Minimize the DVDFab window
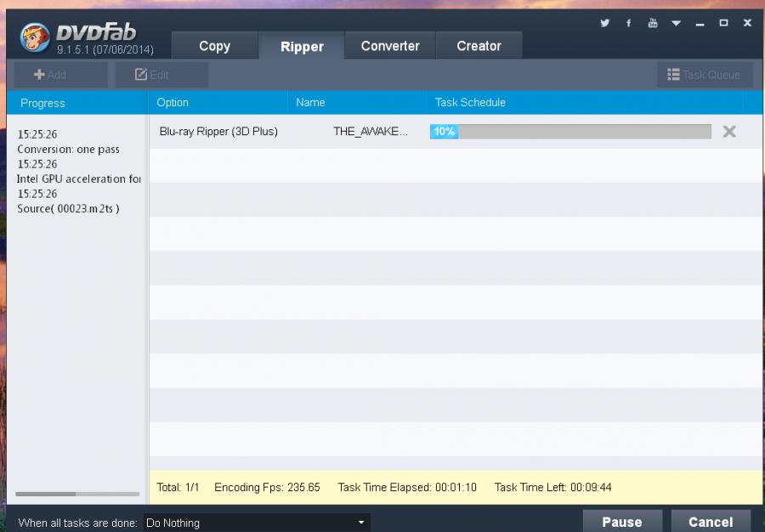The image size is (765, 532). (x=700, y=25)
